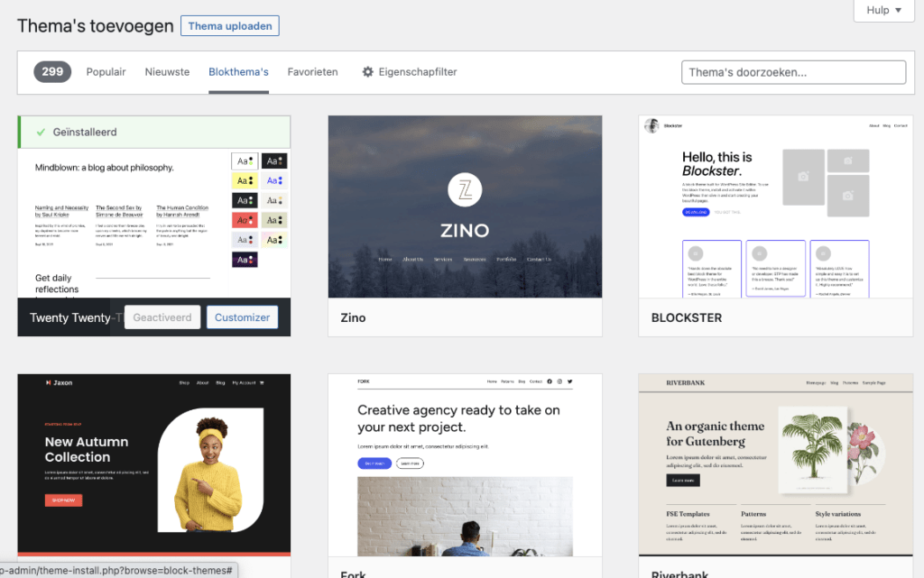Click the Blockster avatar logo
Screen dimensions: 924x578
click(x=651, y=126)
